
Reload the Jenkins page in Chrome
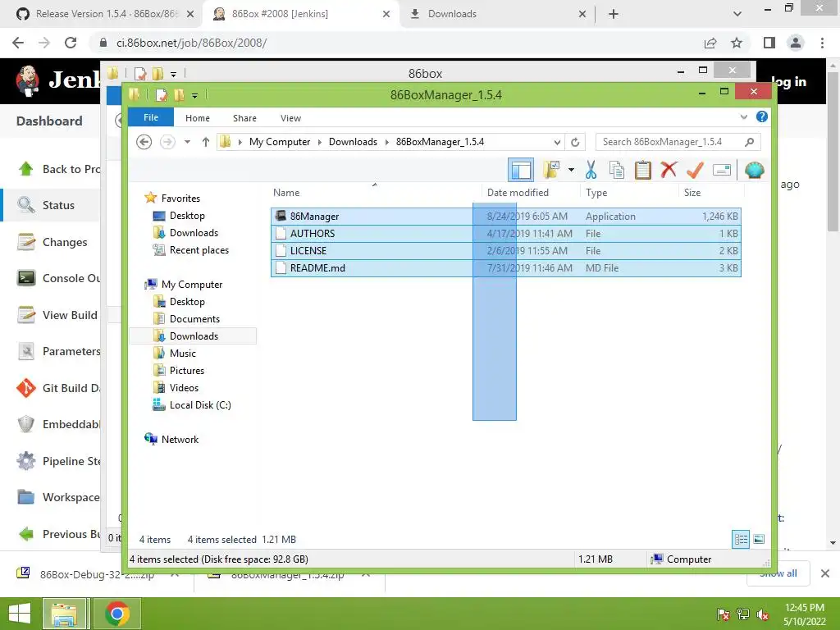pyautogui.click(x=71, y=43)
